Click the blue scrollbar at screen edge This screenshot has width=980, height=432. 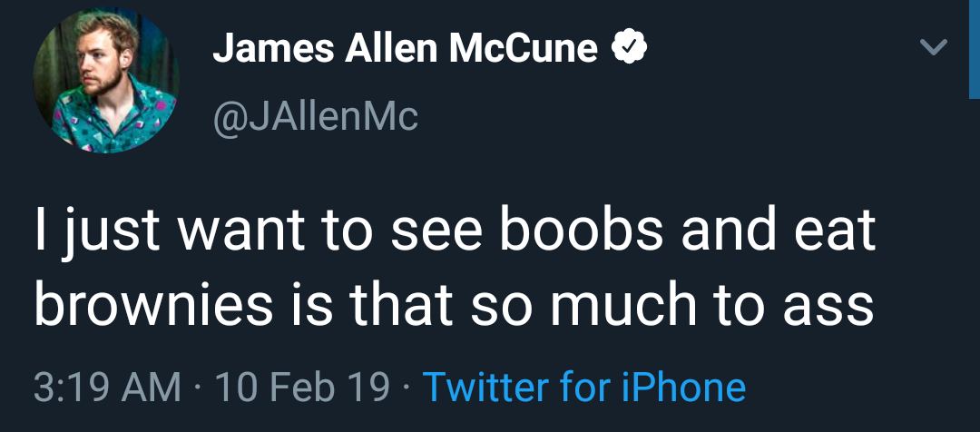coord(975,49)
